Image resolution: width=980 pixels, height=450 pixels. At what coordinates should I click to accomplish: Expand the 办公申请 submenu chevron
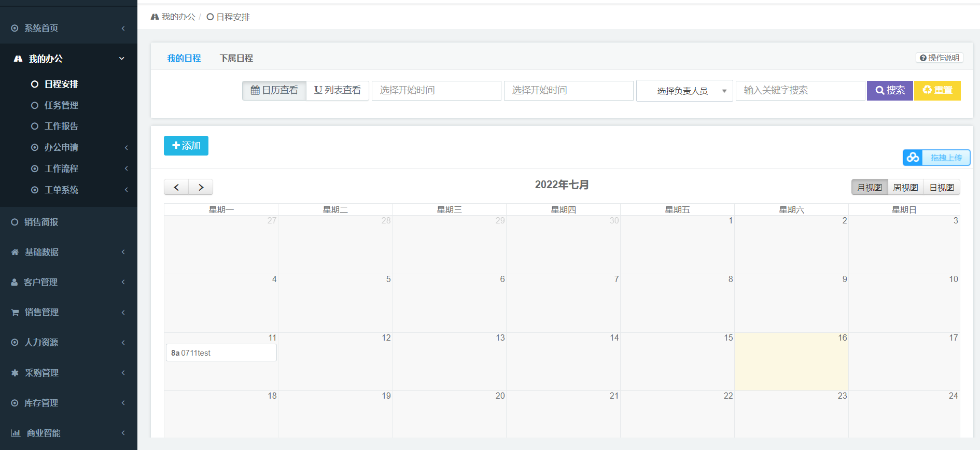[127, 148]
